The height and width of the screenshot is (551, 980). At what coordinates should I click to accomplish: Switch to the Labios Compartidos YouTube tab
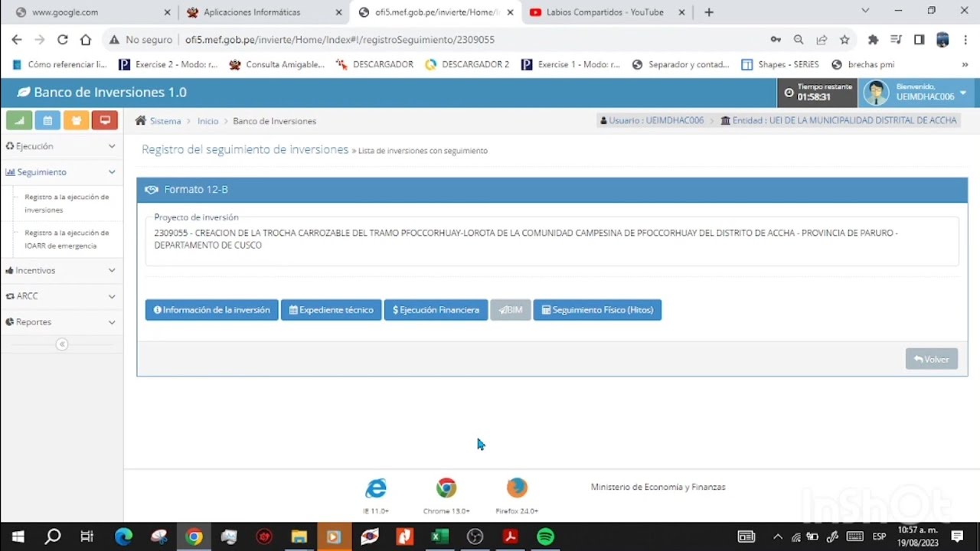[x=606, y=12]
